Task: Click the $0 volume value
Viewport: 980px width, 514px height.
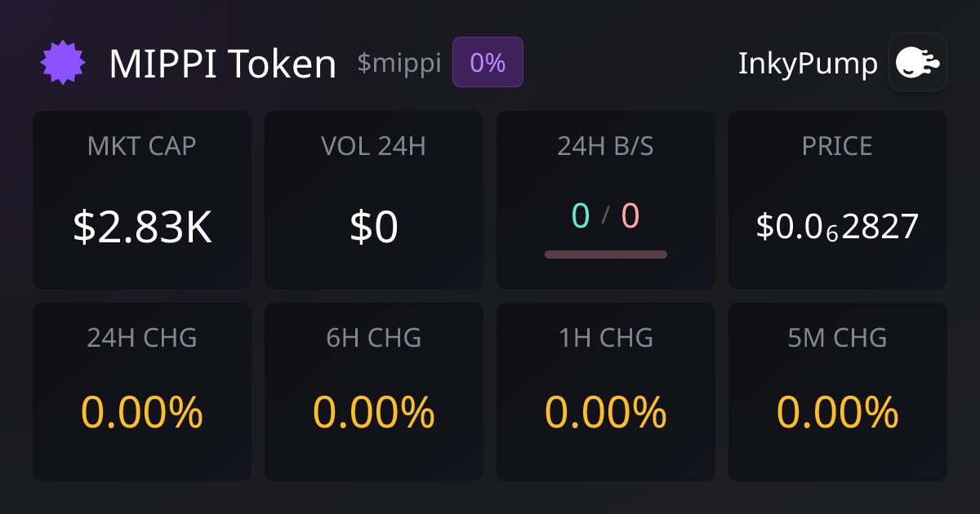Action: tap(374, 228)
